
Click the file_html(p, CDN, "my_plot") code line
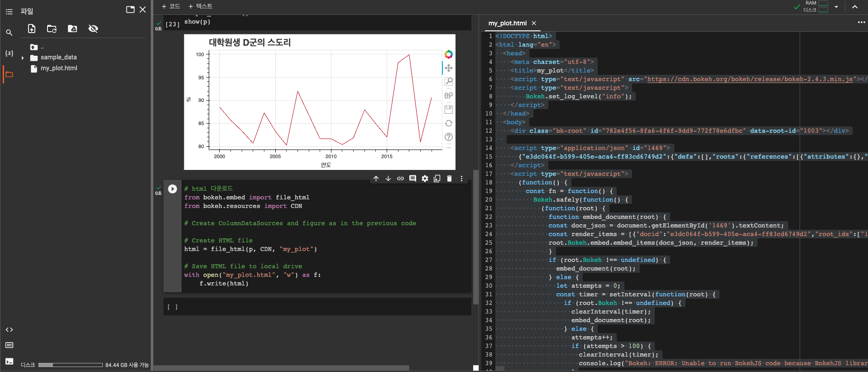[x=250, y=249]
